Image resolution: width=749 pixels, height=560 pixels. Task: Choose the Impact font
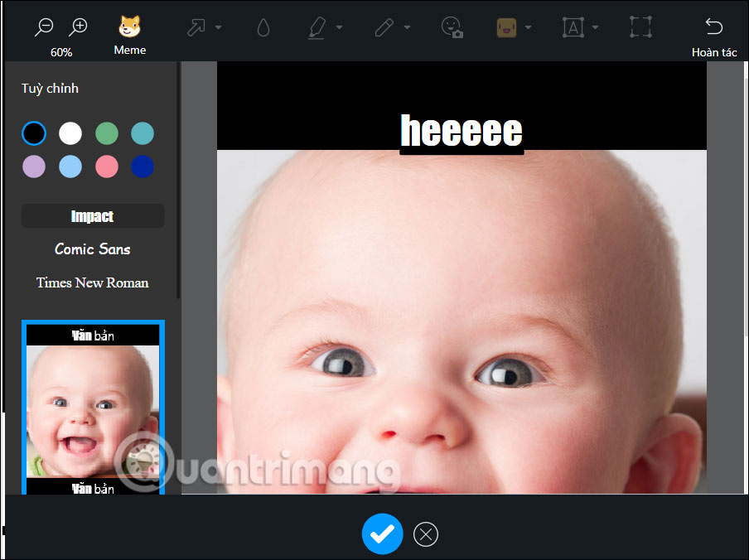93,215
